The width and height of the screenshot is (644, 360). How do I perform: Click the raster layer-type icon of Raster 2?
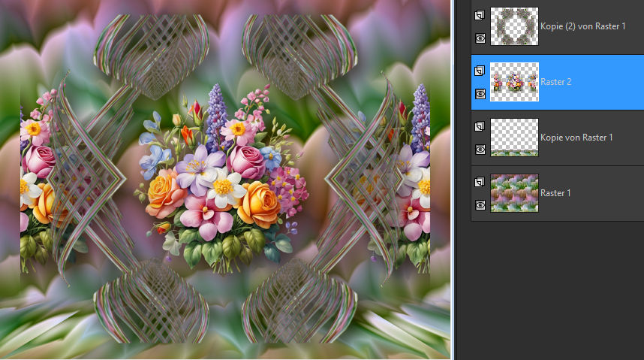pyautogui.click(x=480, y=71)
